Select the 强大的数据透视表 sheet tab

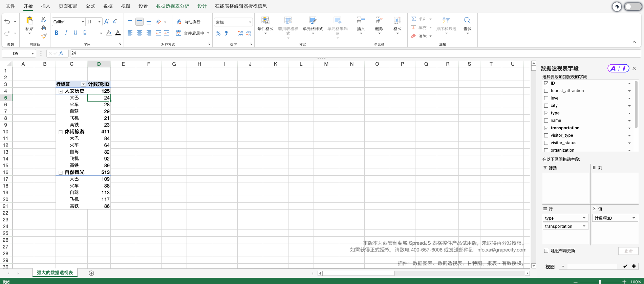pos(55,273)
